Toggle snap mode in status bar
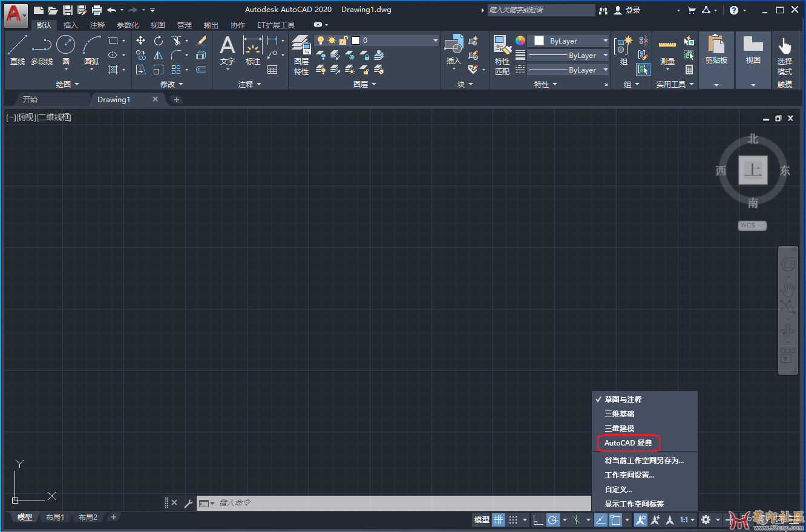The height and width of the screenshot is (532, 806). pos(513,520)
